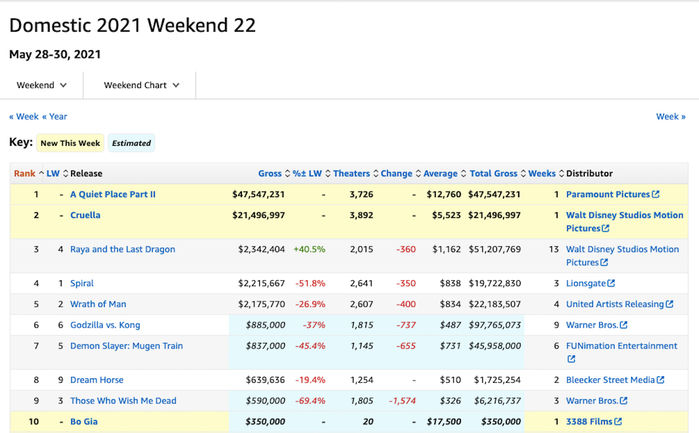
Task: Click the Distributor column header
Action: point(589,173)
